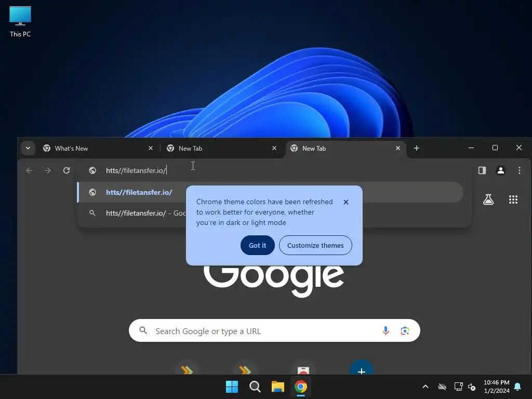Switch to the What's New tab
This screenshot has height=399, width=532.
(x=97, y=148)
